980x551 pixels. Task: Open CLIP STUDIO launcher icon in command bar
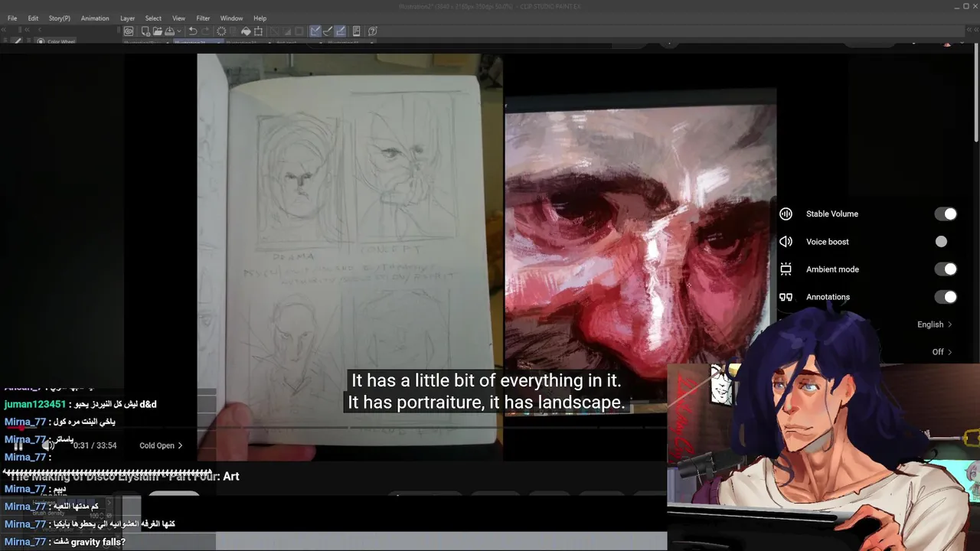click(129, 31)
